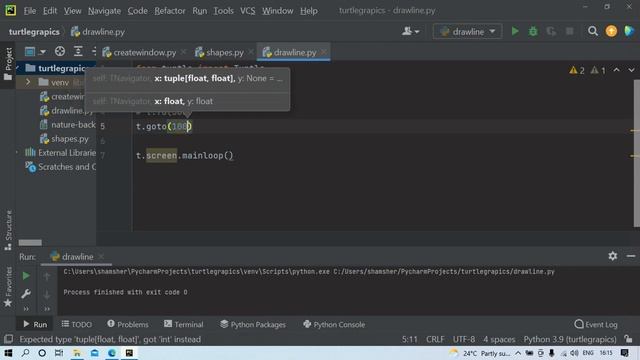The height and width of the screenshot is (360, 640).
Task: Click the editor vertical scrollbar
Action: point(636,153)
